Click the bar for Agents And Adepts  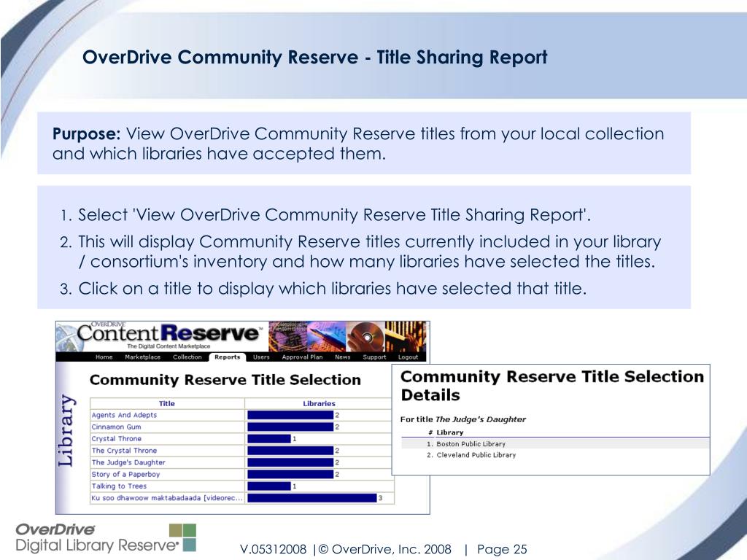click(x=290, y=415)
